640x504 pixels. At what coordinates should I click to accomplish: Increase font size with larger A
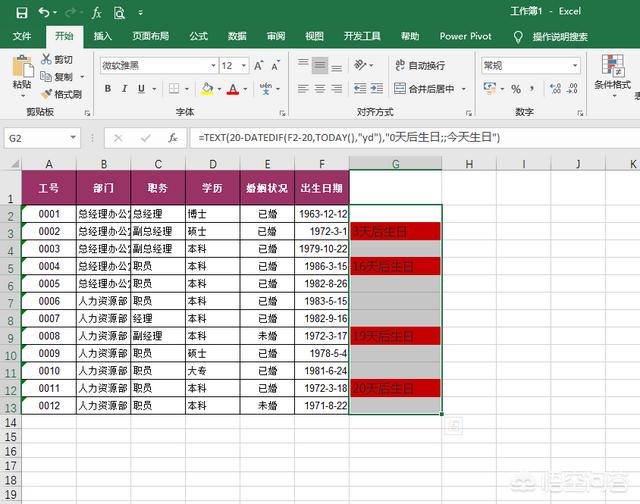(258, 65)
